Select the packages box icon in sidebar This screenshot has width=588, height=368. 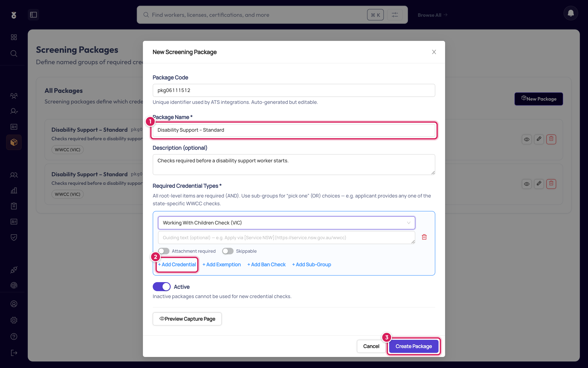[x=14, y=142]
